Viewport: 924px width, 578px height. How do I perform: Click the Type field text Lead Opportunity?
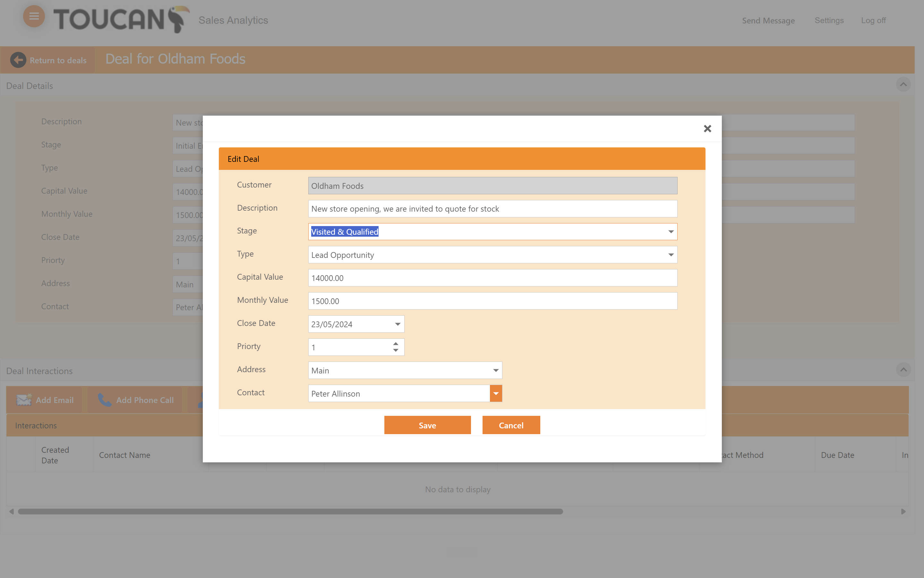pyautogui.click(x=343, y=255)
